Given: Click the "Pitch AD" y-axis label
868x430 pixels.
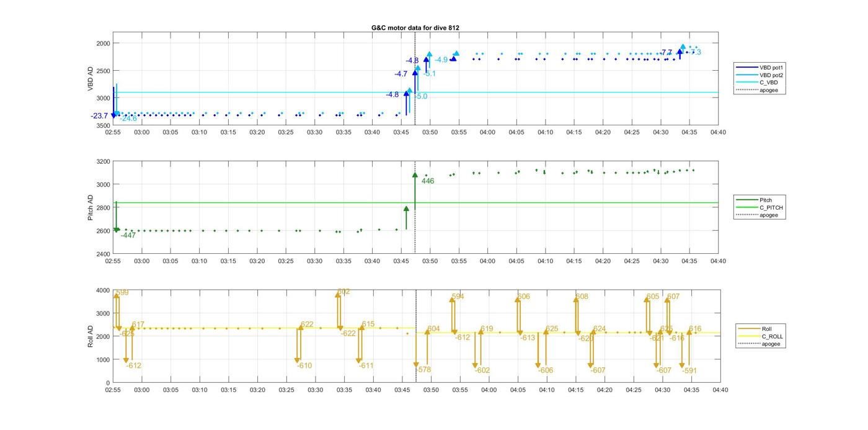Looking at the screenshot, I should (x=91, y=208).
